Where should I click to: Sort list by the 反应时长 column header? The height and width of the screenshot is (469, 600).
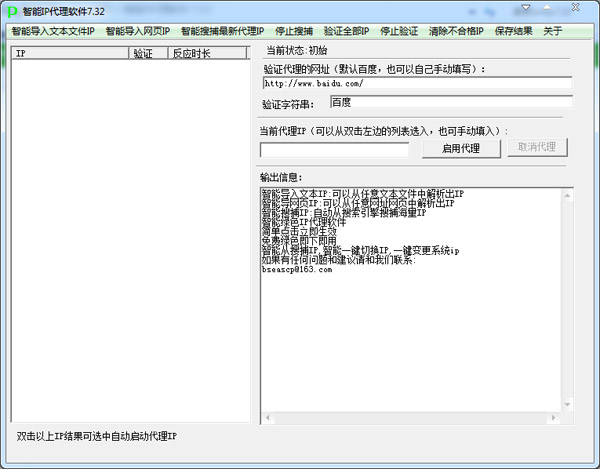tap(207, 53)
